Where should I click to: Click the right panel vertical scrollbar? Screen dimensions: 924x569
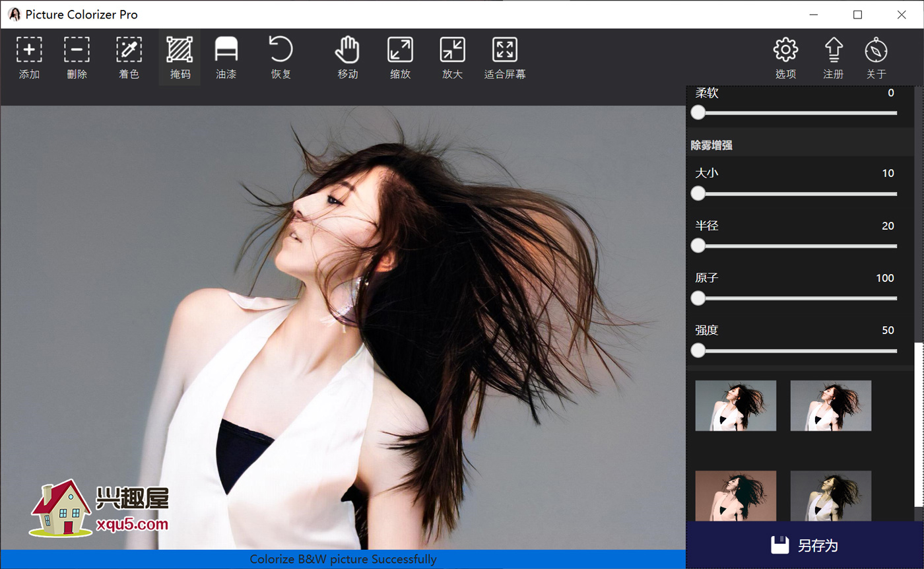(918, 425)
